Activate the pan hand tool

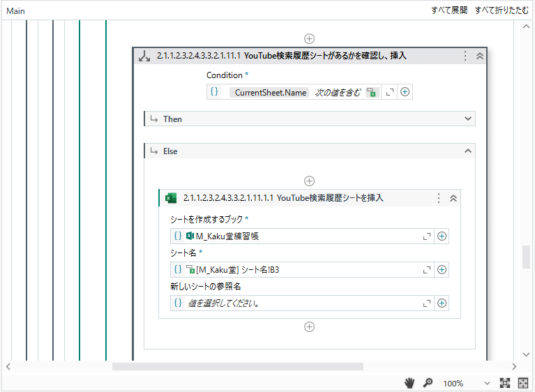click(409, 383)
